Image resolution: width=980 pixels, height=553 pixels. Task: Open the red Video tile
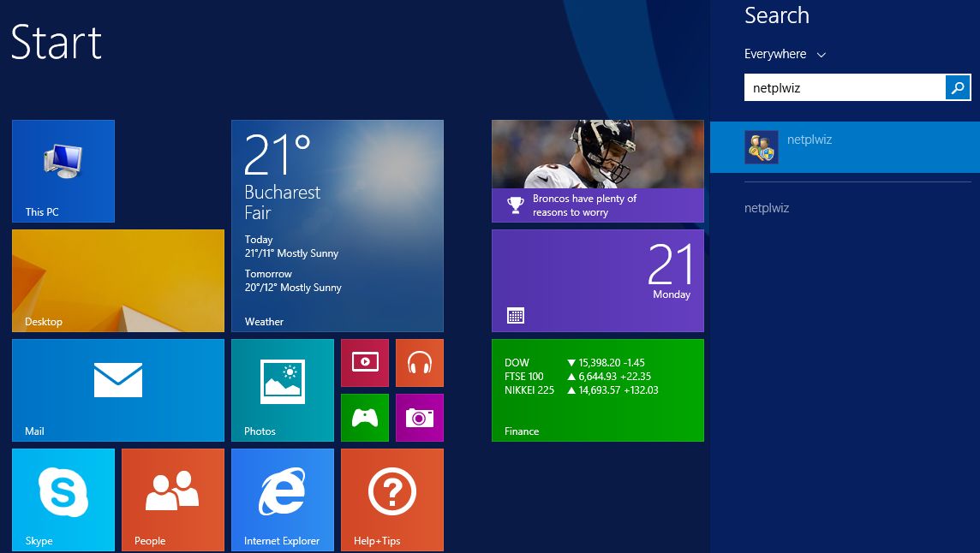coord(365,363)
